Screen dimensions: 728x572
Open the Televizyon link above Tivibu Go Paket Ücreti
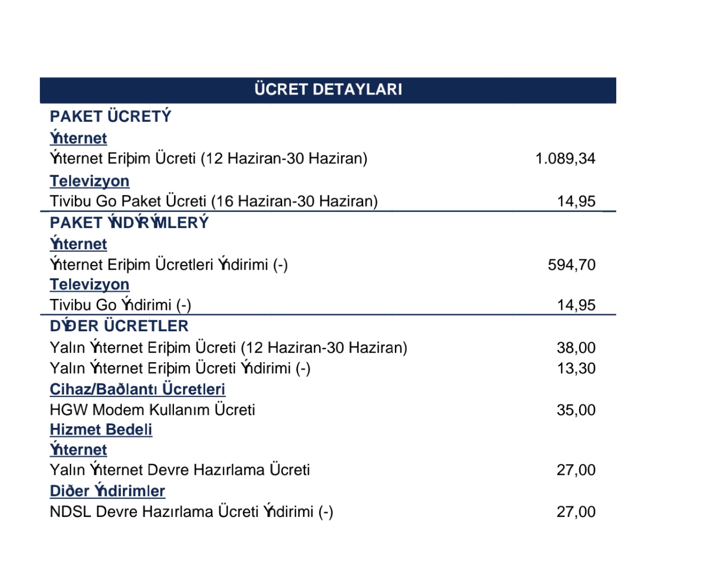pos(89,181)
